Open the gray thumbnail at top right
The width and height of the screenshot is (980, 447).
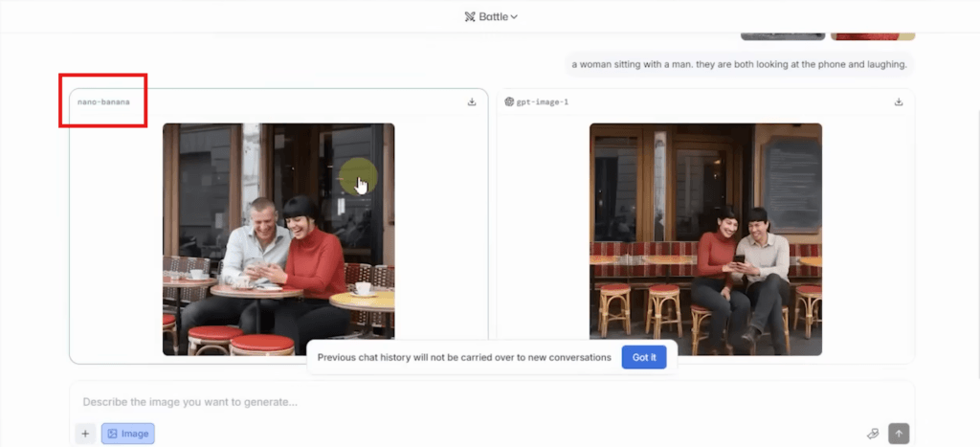(x=782, y=35)
